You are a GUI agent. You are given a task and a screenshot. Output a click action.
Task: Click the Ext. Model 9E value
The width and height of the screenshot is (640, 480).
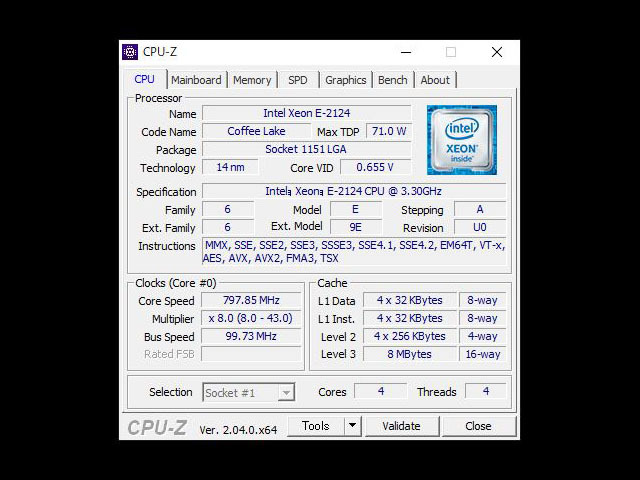point(356,227)
